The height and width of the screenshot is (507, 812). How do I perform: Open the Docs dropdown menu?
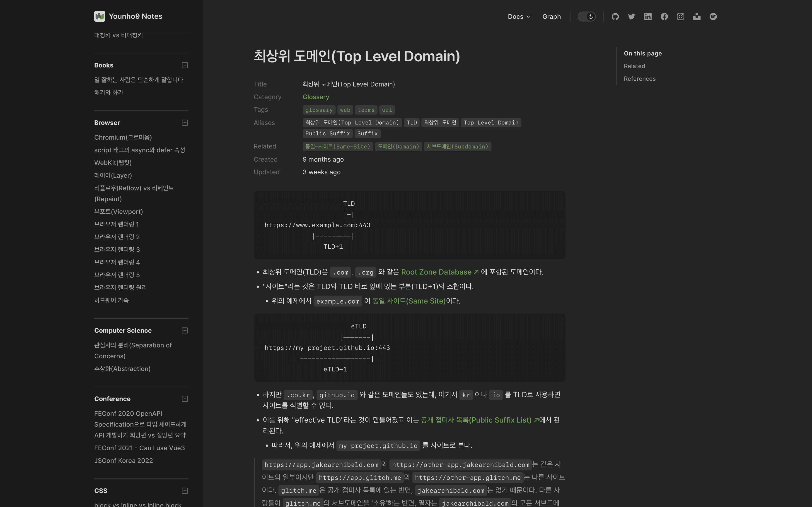pos(519,17)
